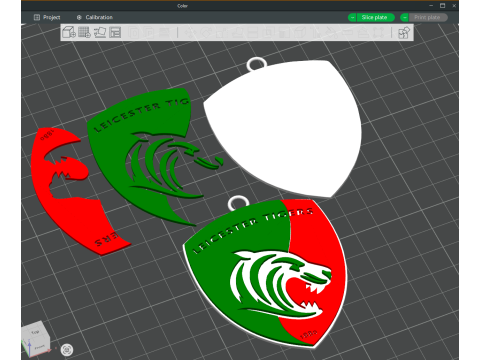This screenshot has width=480, height=360.
Task: Click the Add plate grid icon
Action: pos(84,32)
